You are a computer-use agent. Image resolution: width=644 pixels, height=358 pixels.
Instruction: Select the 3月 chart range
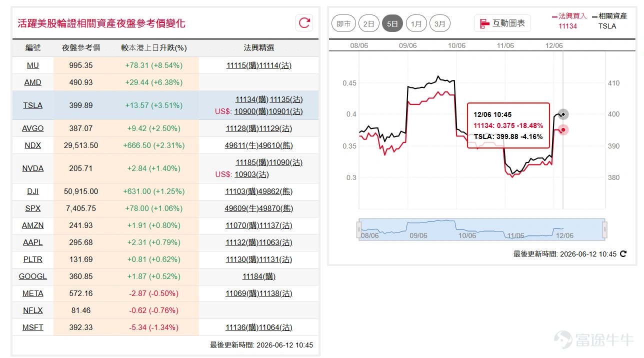[x=439, y=23]
